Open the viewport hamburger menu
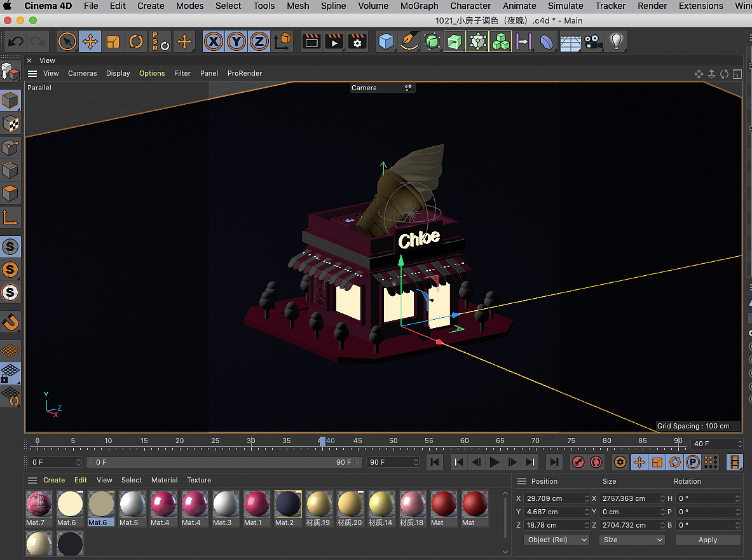Screen dimensions: 752x560 tap(32, 73)
